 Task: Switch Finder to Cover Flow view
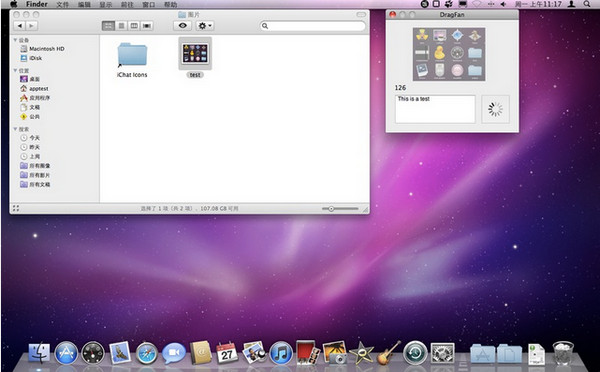coord(147,26)
